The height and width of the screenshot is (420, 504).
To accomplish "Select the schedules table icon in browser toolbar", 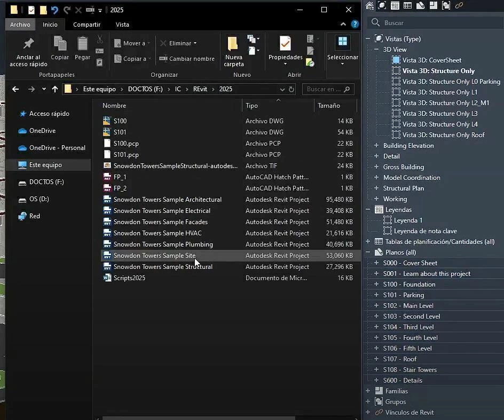I will click(x=407, y=5).
